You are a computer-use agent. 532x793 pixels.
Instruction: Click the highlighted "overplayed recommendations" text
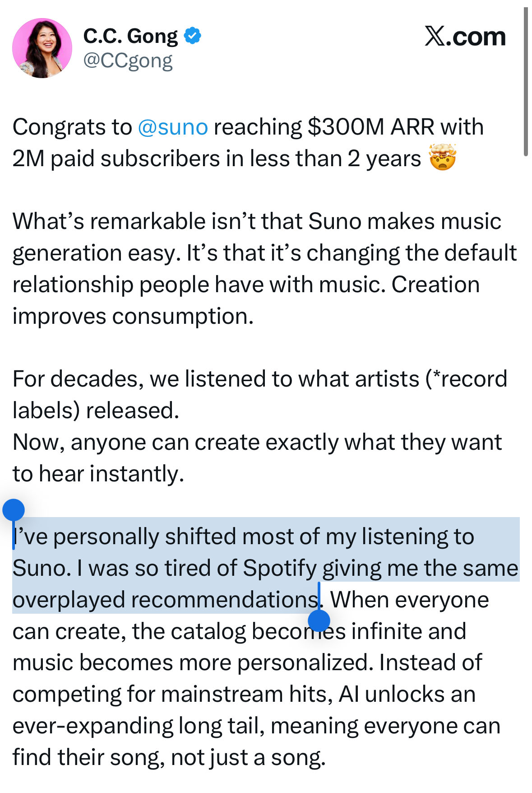(165, 600)
